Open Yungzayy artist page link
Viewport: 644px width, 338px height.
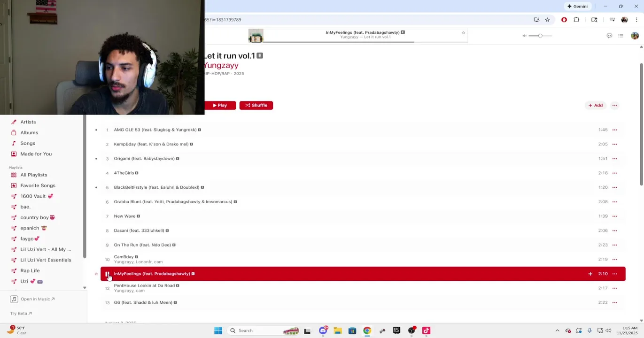pyautogui.click(x=221, y=65)
